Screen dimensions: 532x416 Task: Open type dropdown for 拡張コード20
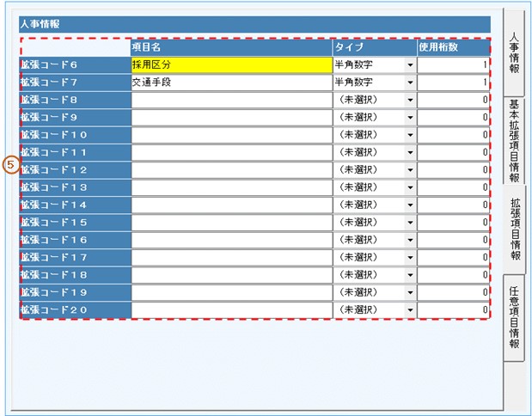coord(410,309)
